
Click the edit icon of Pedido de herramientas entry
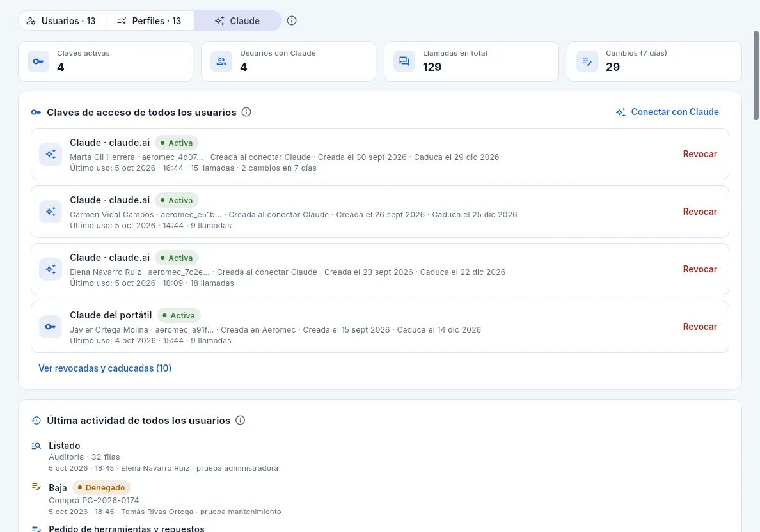pyautogui.click(x=36, y=529)
